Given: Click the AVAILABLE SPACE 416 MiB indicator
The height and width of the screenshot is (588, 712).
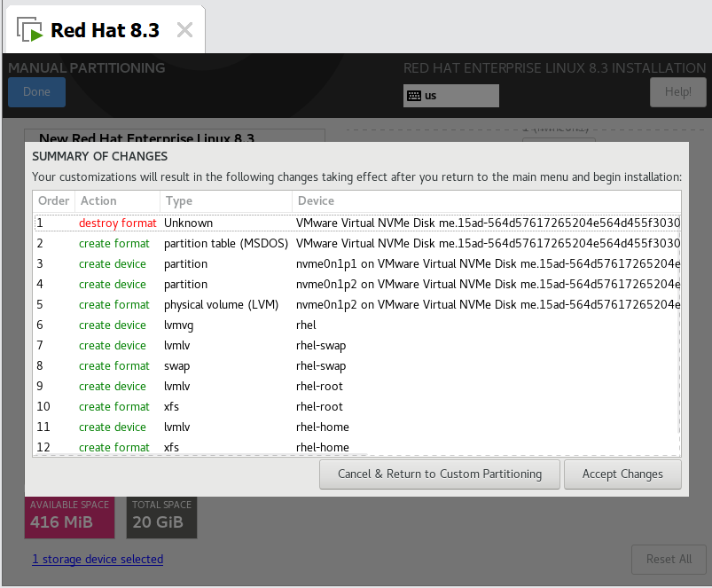Looking at the screenshot, I should click(x=69, y=515).
